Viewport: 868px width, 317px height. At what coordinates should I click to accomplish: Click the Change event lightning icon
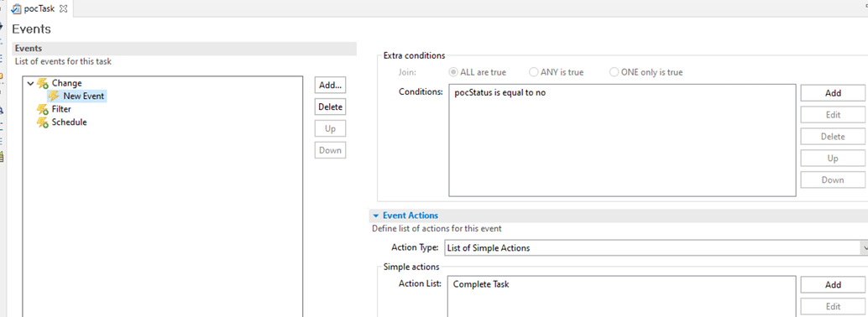(42, 83)
